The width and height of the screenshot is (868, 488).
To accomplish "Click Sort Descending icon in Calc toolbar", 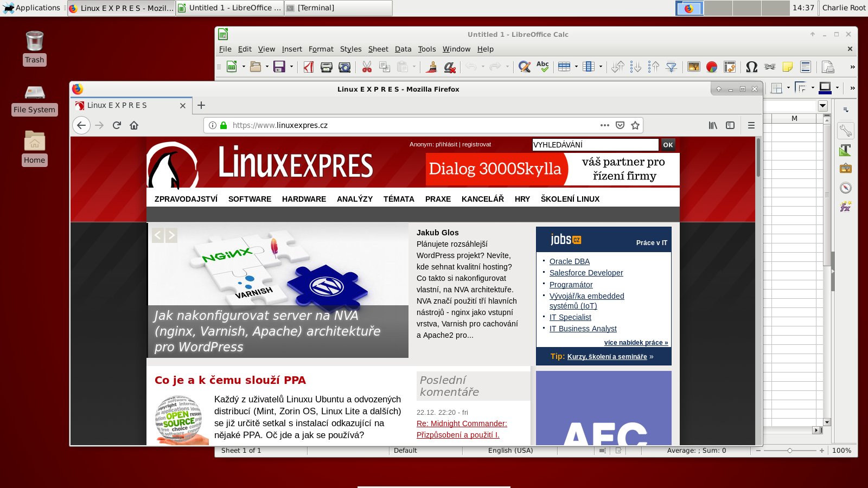I will 654,67.
